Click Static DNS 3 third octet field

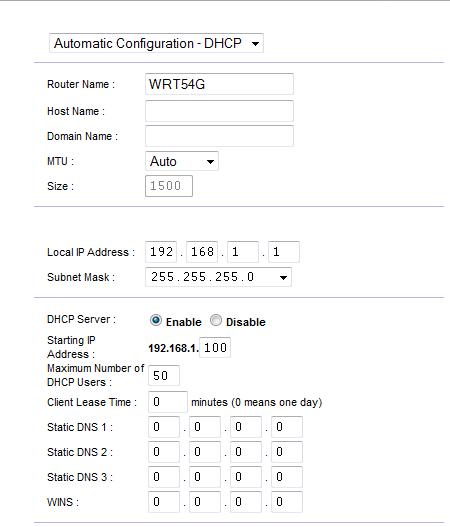tap(246, 477)
